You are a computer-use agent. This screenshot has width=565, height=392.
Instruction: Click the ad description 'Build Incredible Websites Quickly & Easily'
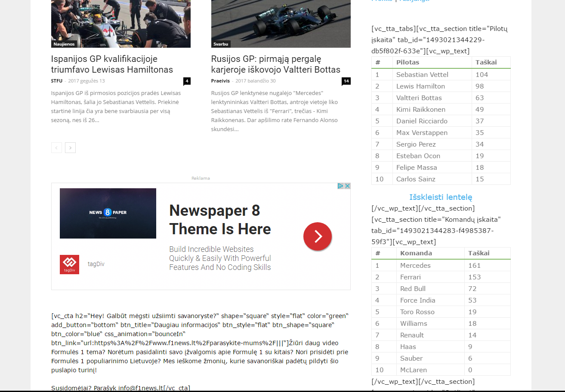click(x=220, y=258)
